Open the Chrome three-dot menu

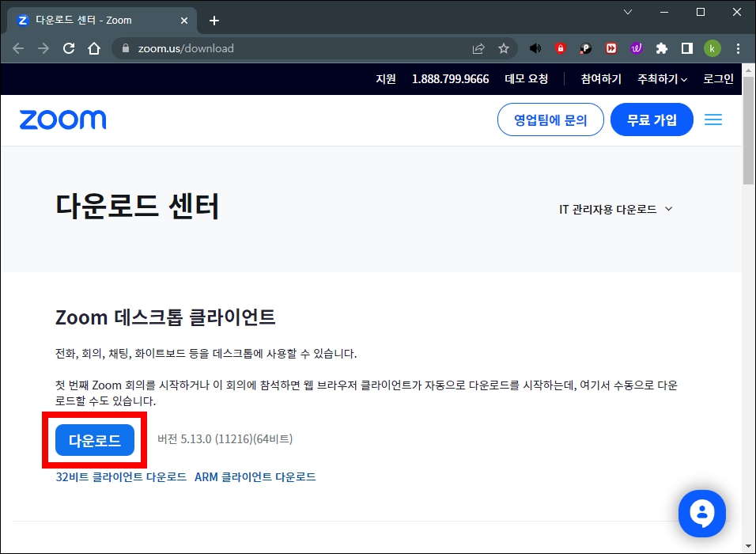(x=738, y=48)
